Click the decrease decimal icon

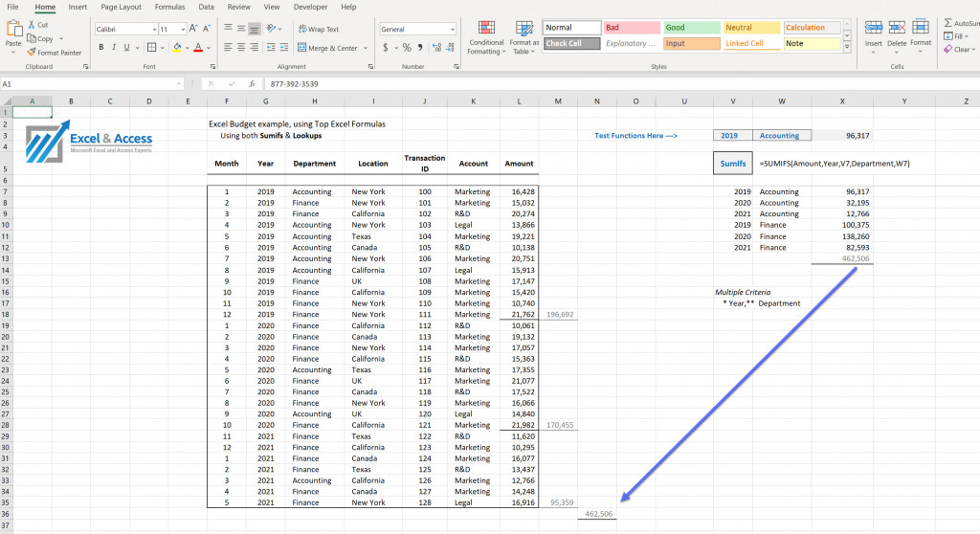[450, 48]
